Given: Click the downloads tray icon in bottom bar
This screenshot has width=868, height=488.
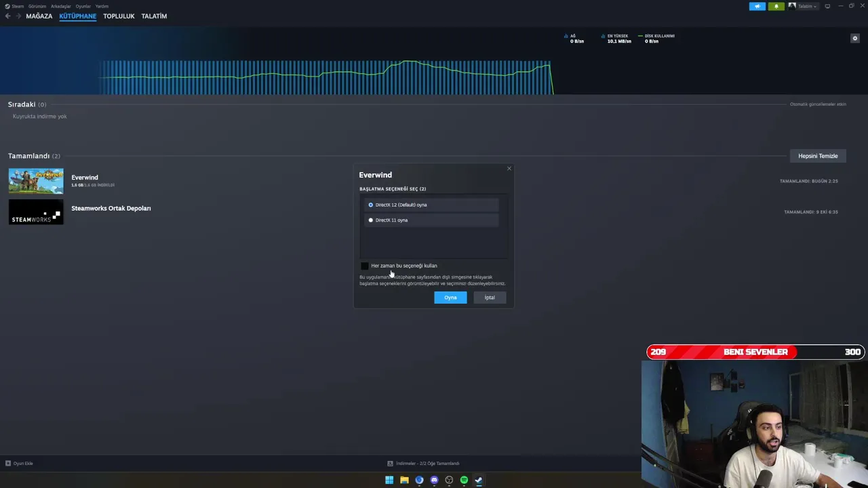Looking at the screenshot, I should pyautogui.click(x=390, y=464).
